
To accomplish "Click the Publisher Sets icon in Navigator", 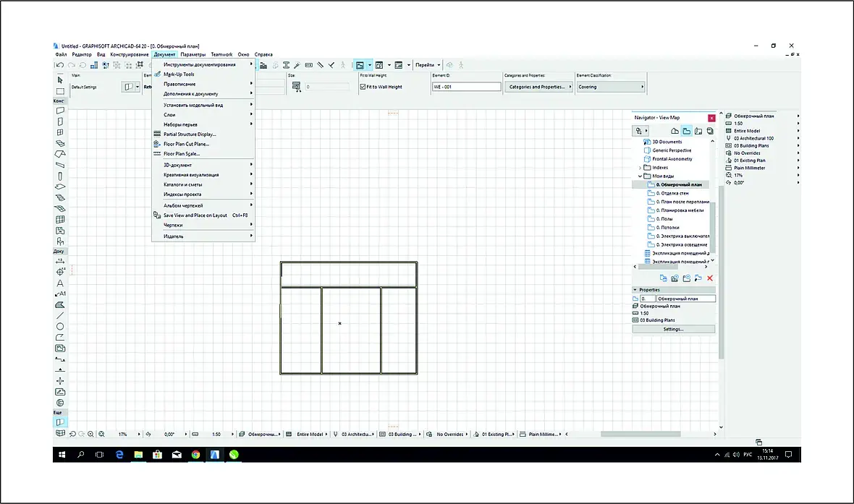I will (710, 131).
